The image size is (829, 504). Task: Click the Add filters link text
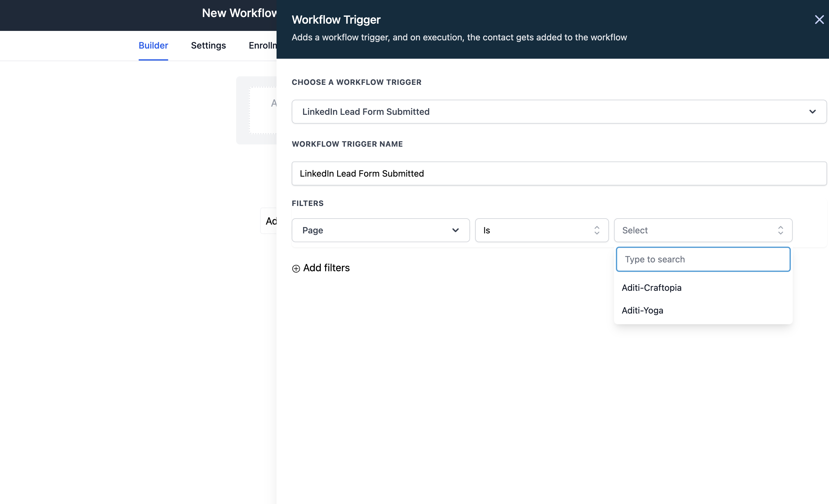click(326, 268)
